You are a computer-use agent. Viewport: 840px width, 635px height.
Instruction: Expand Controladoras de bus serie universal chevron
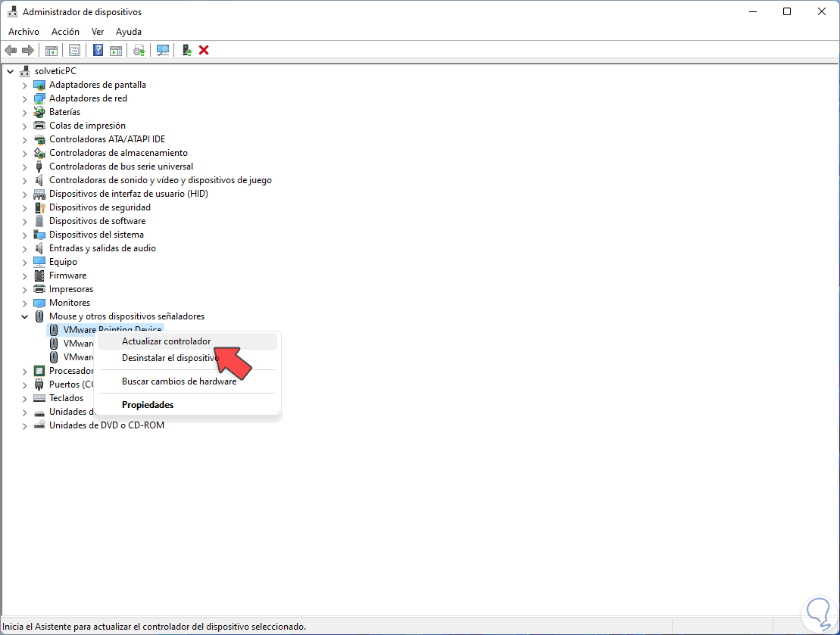(x=25, y=167)
